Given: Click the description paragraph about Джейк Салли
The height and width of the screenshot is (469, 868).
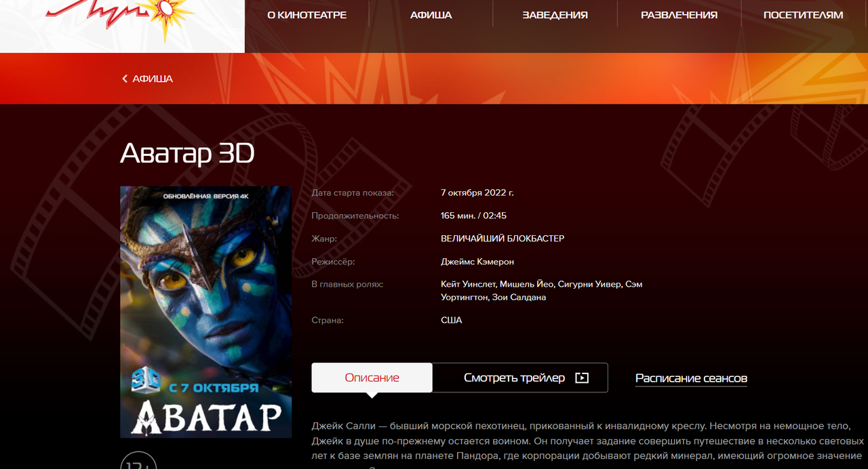Looking at the screenshot, I should 587,445.
